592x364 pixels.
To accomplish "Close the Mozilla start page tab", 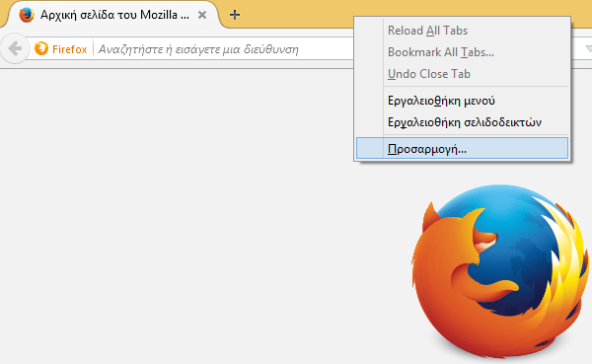I will pyautogui.click(x=202, y=15).
